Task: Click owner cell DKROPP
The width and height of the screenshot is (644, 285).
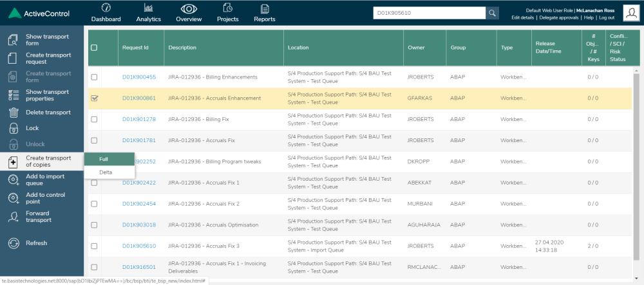Action: [x=418, y=161]
